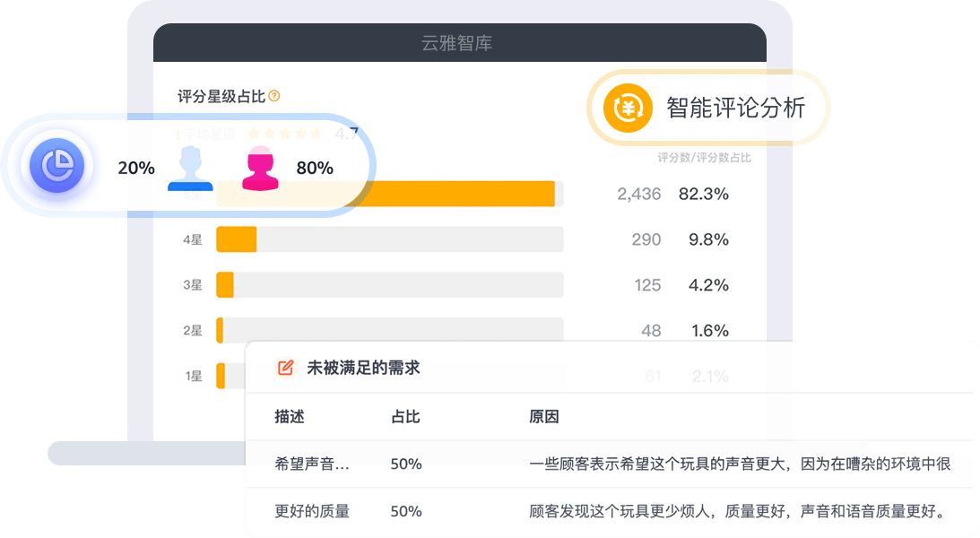Click the 描述 column header
This screenshot has width=980, height=538.
290,417
